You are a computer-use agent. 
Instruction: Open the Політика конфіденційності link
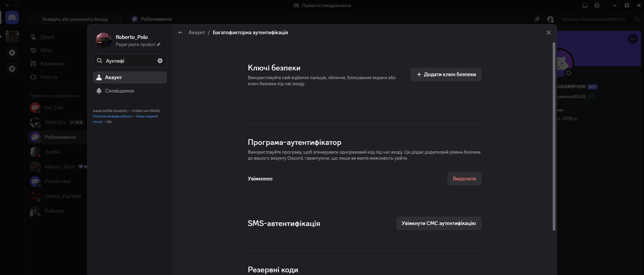(113, 116)
